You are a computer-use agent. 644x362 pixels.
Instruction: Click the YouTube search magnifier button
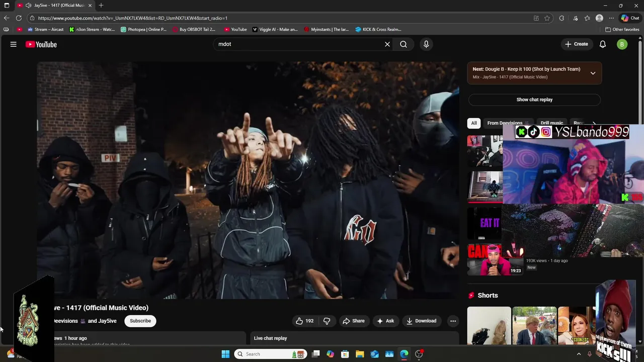(404, 44)
